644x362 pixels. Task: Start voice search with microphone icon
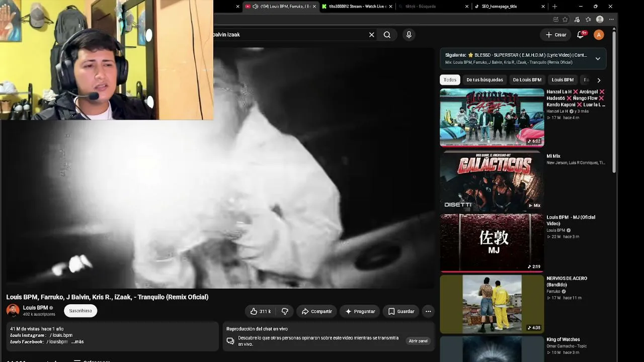pyautogui.click(x=409, y=35)
